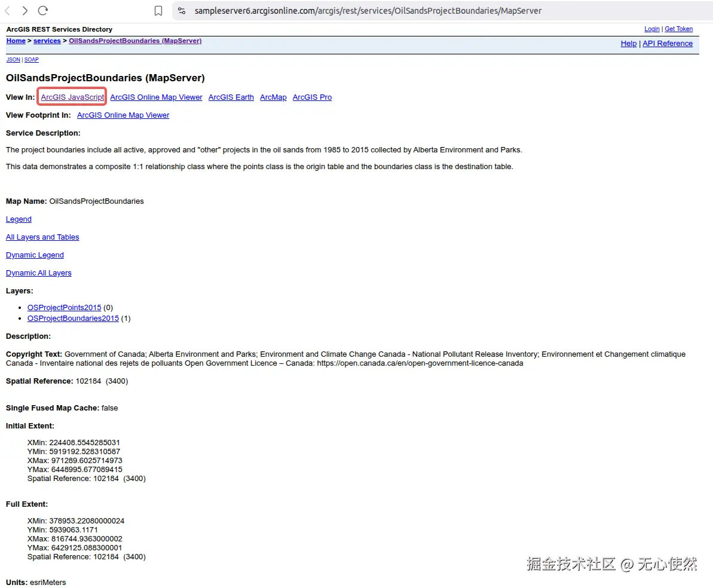Image resolution: width=713 pixels, height=588 pixels.
Task: Click Units: esriMeters text
Action: click(36, 583)
